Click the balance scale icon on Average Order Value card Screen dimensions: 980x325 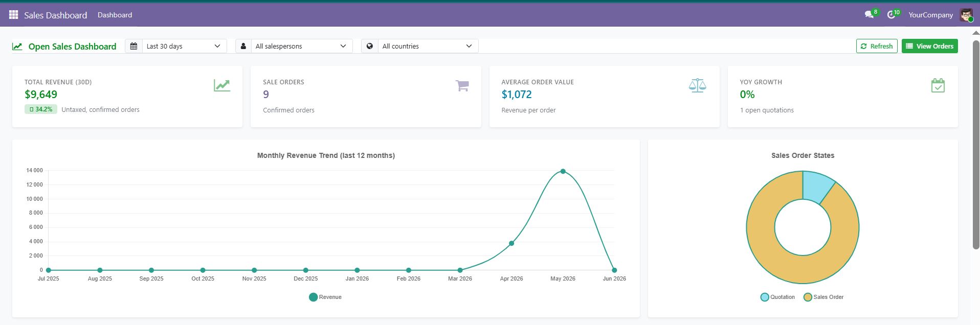[697, 85]
